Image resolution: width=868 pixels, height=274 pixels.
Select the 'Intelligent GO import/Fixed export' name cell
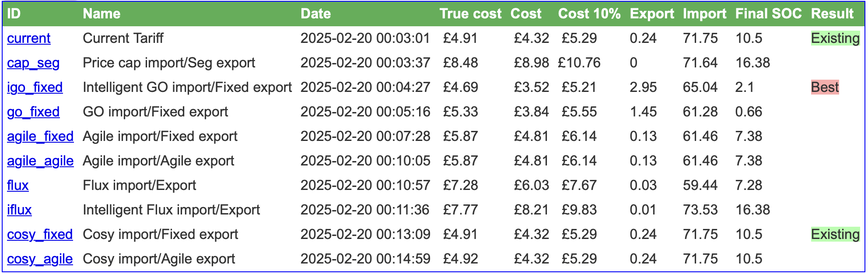pyautogui.click(x=187, y=88)
